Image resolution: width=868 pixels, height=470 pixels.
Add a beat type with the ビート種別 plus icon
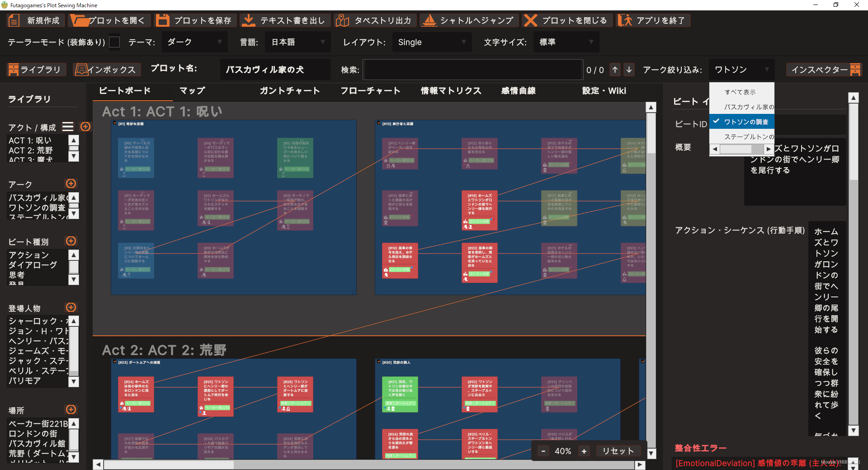(x=71, y=241)
